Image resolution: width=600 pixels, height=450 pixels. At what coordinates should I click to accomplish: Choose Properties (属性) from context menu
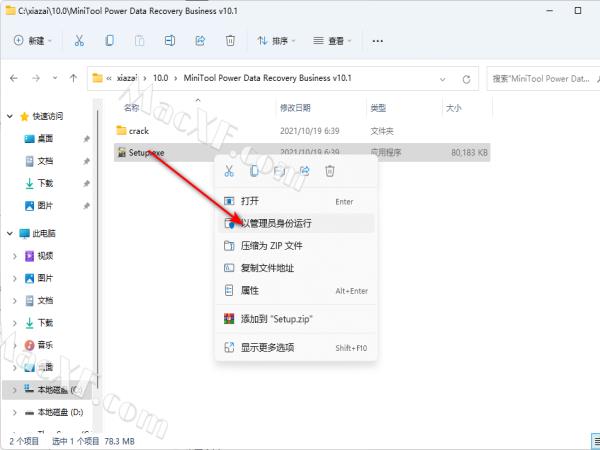(295, 290)
